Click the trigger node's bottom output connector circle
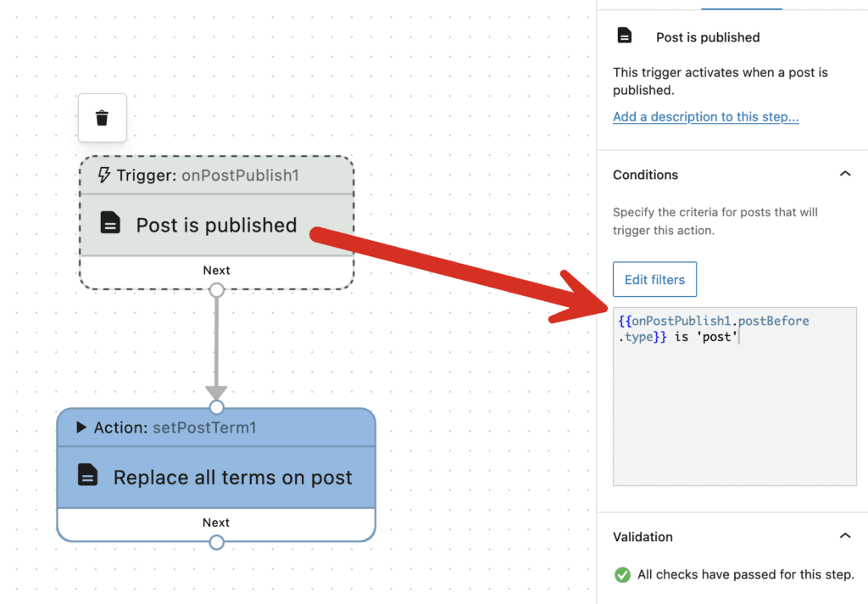Viewport: 868px width, 604px height. tap(216, 290)
